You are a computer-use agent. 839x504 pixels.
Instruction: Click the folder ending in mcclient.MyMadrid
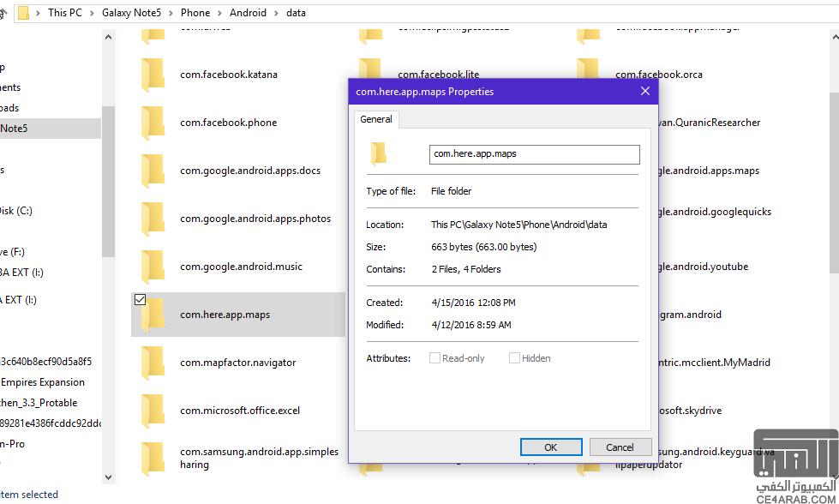(x=715, y=363)
